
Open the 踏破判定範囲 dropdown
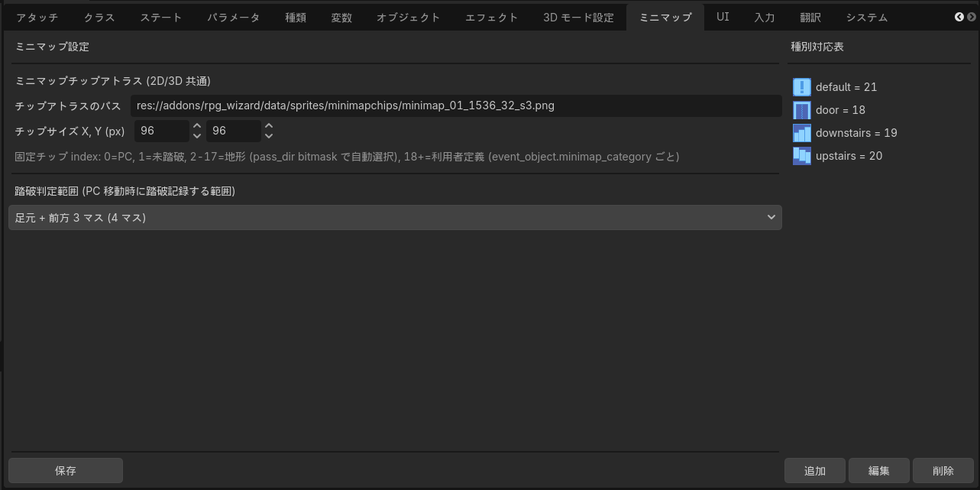coord(395,218)
